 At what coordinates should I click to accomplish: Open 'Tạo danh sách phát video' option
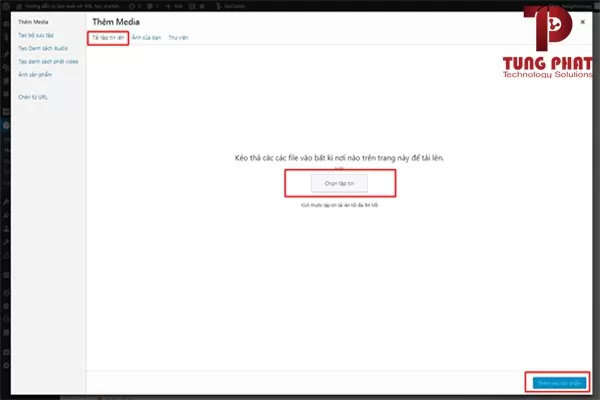click(48, 61)
